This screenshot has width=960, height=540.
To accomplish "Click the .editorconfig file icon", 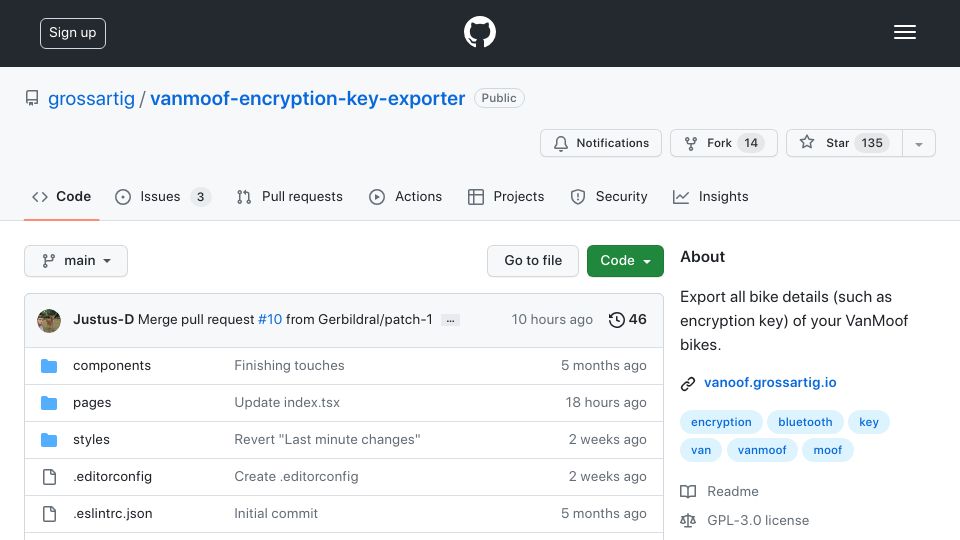I will tap(49, 477).
